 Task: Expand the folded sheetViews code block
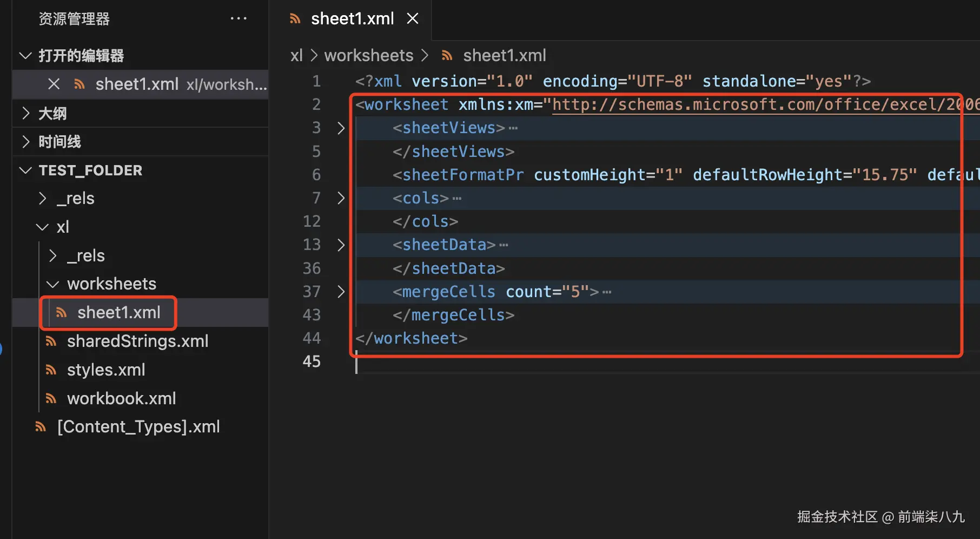[x=341, y=128]
